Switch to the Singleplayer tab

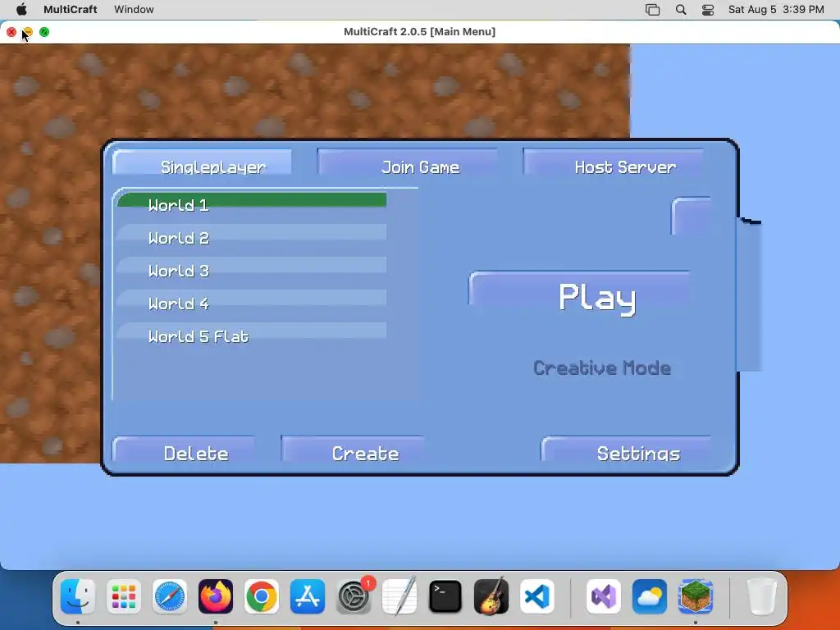202,162
